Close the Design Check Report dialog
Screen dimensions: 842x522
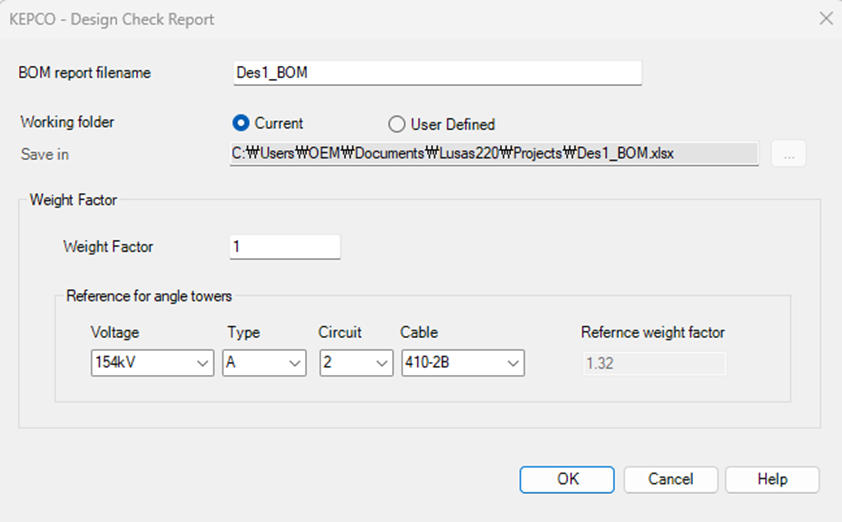[825, 19]
